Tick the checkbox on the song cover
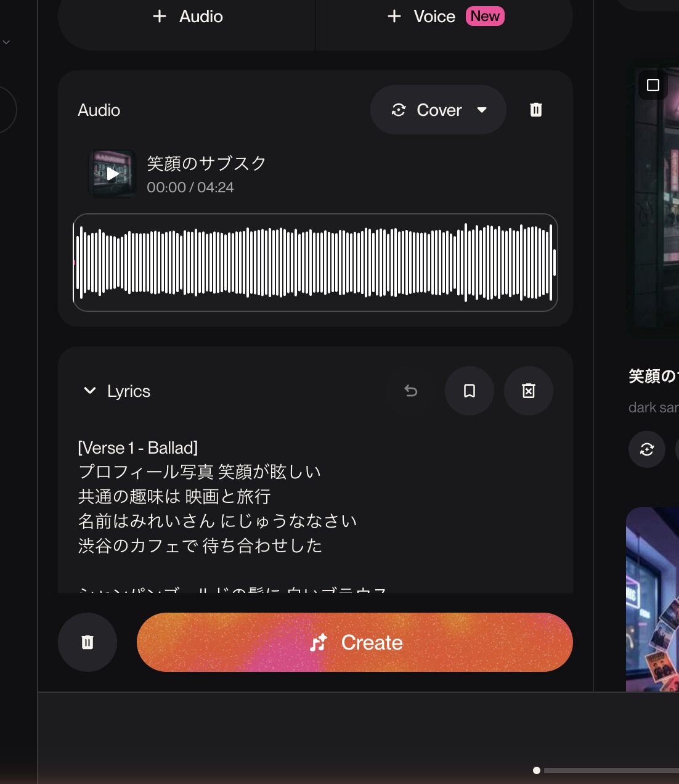 [x=653, y=85]
